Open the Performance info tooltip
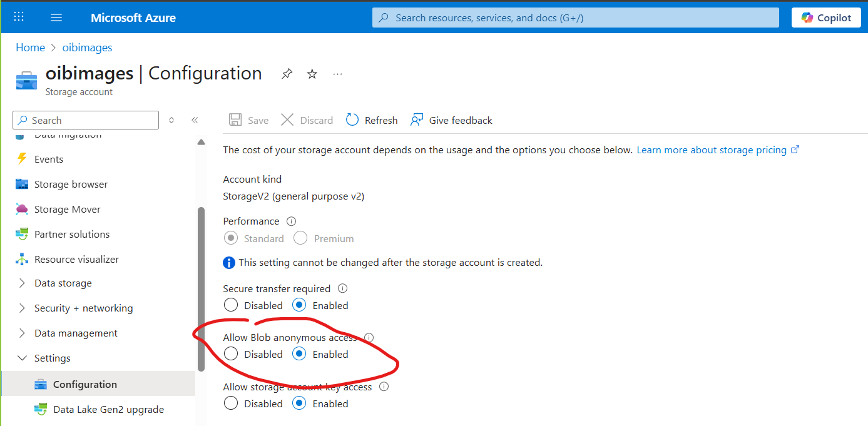The width and height of the screenshot is (868, 426). 290,221
